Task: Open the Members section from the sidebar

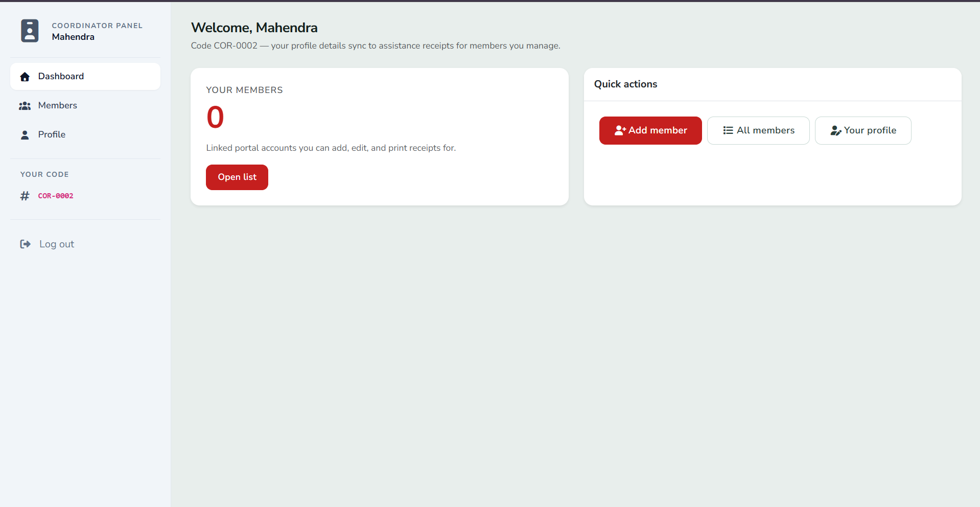Action: 57,105
